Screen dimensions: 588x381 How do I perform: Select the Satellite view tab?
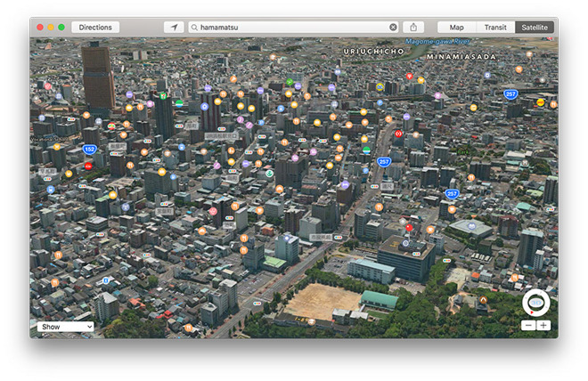535,28
